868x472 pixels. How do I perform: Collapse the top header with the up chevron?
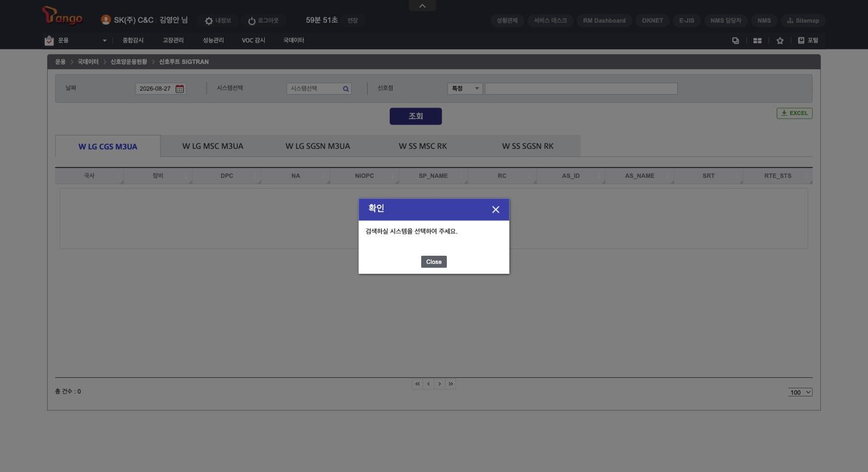pos(422,6)
